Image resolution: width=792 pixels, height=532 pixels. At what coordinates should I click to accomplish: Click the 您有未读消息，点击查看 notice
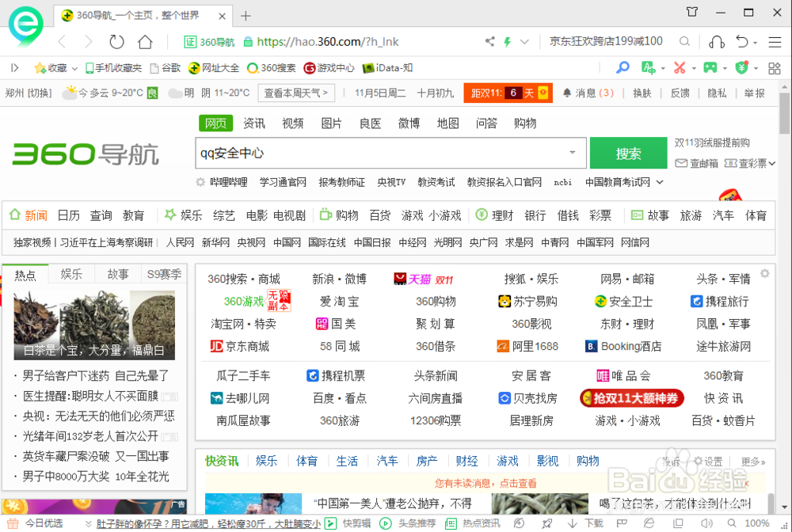pyautogui.click(x=485, y=483)
